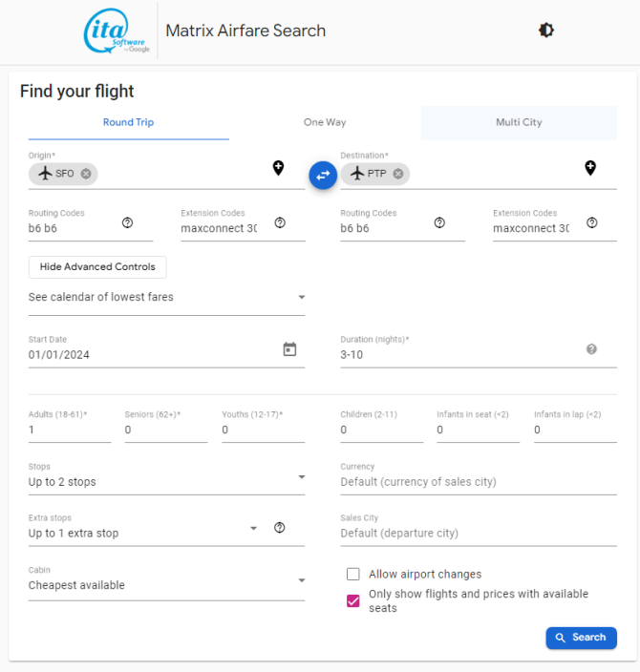The height and width of the screenshot is (672, 640).
Task: Show help for Duration nights
Action: pos(591,349)
